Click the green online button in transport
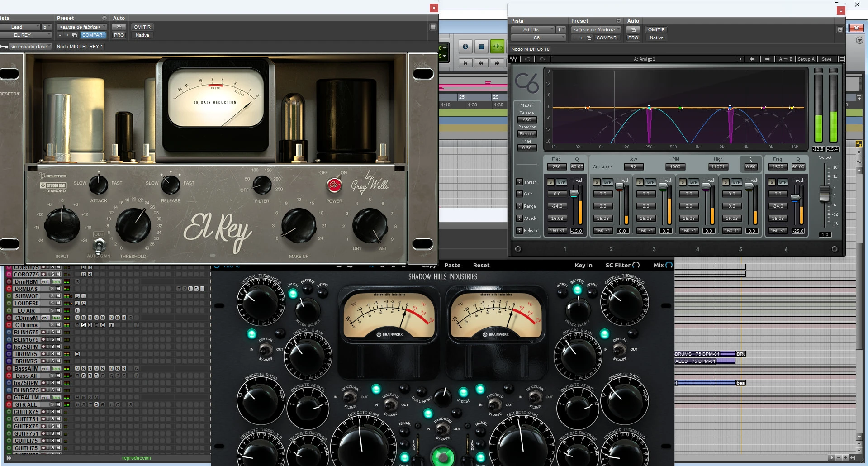The height and width of the screenshot is (466, 868). [x=497, y=47]
